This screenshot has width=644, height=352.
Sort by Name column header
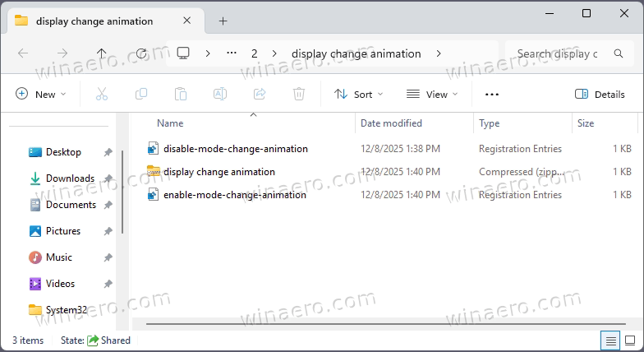click(170, 123)
